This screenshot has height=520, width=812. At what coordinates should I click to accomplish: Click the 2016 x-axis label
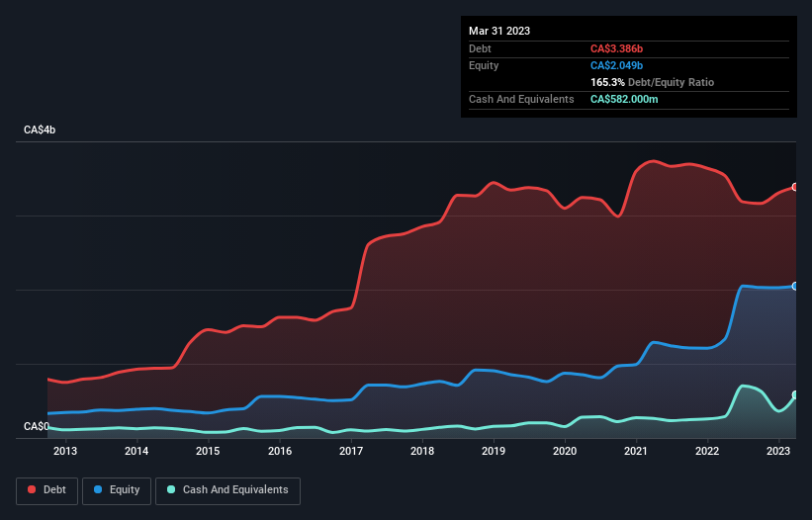[280, 451]
